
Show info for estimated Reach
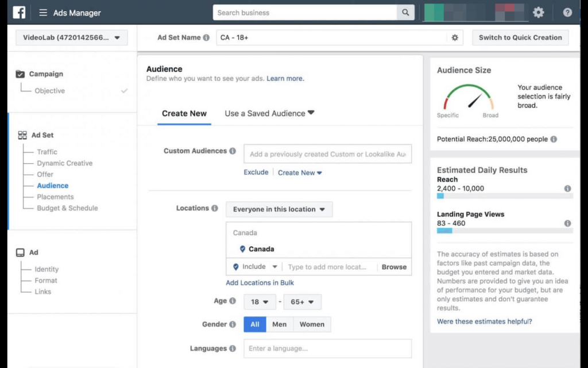(x=567, y=189)
